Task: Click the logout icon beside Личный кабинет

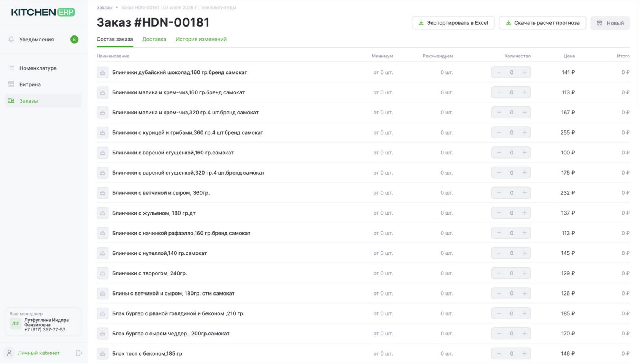Action: point(79,353)
